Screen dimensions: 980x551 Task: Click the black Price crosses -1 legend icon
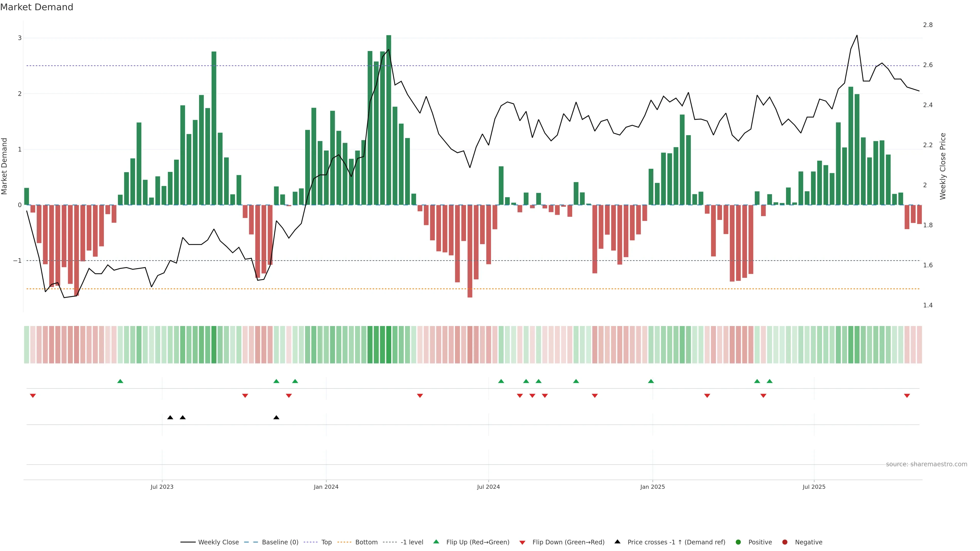click(x=617, y=542)
